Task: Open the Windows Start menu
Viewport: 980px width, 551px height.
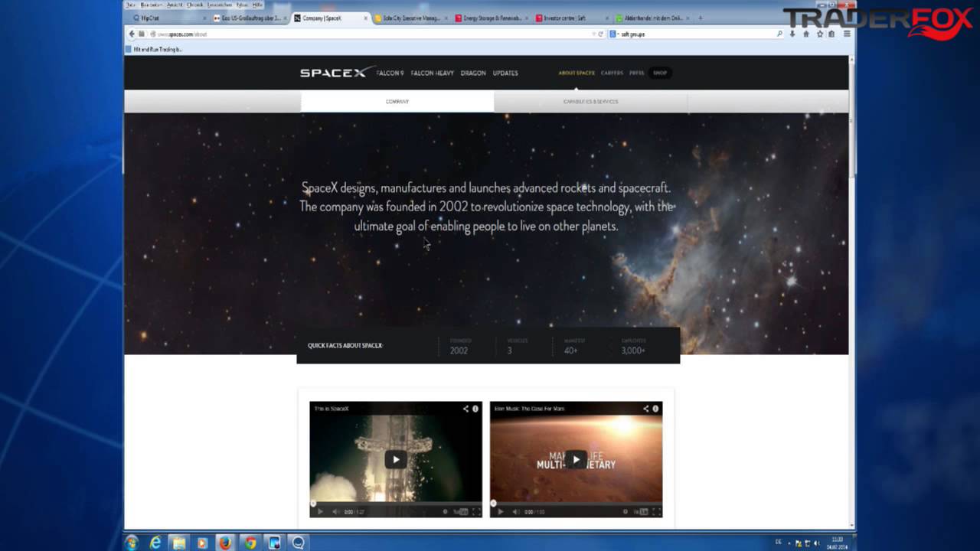Action: coord(131,543)
